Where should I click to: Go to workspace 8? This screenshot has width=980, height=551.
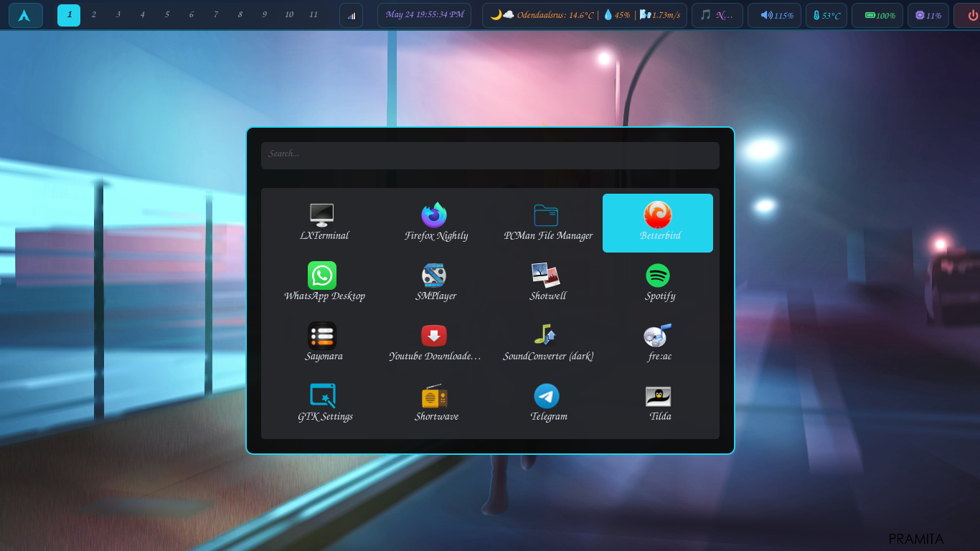tap(240, 15)
